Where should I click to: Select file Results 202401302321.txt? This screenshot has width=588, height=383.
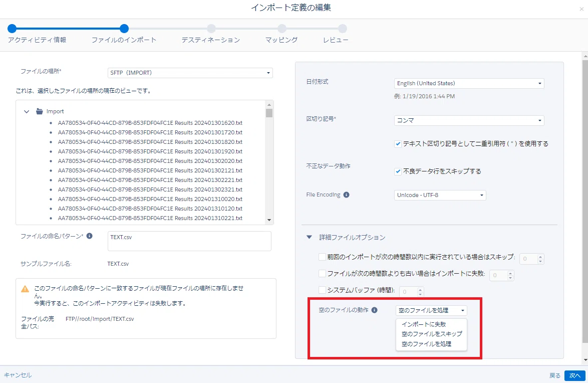pos(150,189)
